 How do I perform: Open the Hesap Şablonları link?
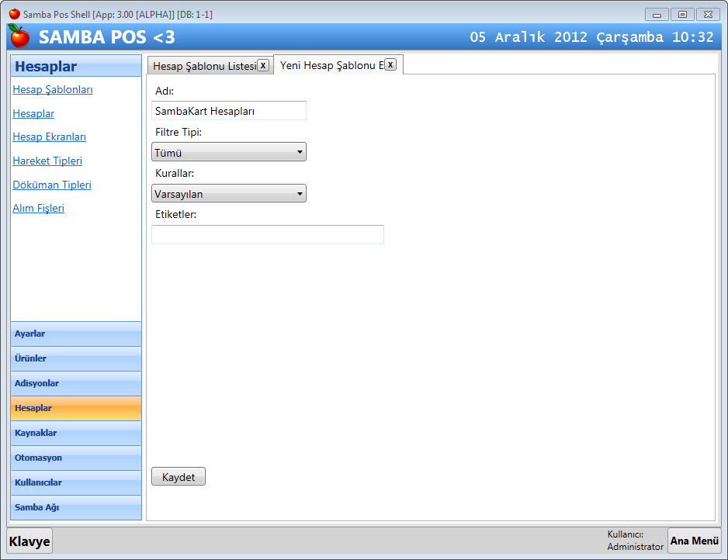pos(53,89)
